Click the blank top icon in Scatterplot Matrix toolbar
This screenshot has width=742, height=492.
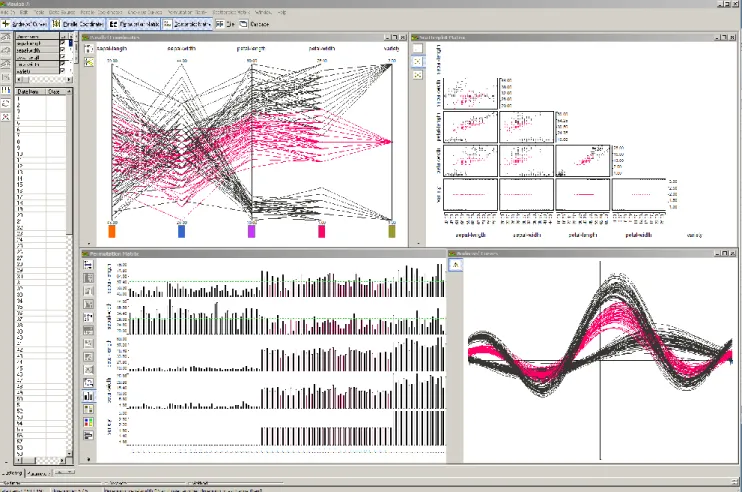coord(417,48)
